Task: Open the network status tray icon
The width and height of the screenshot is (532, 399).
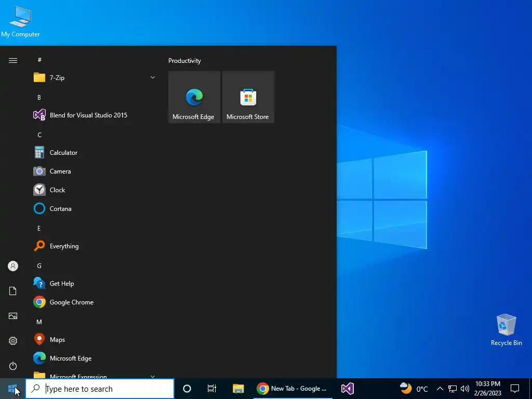Action: click(x=453, y=389)
